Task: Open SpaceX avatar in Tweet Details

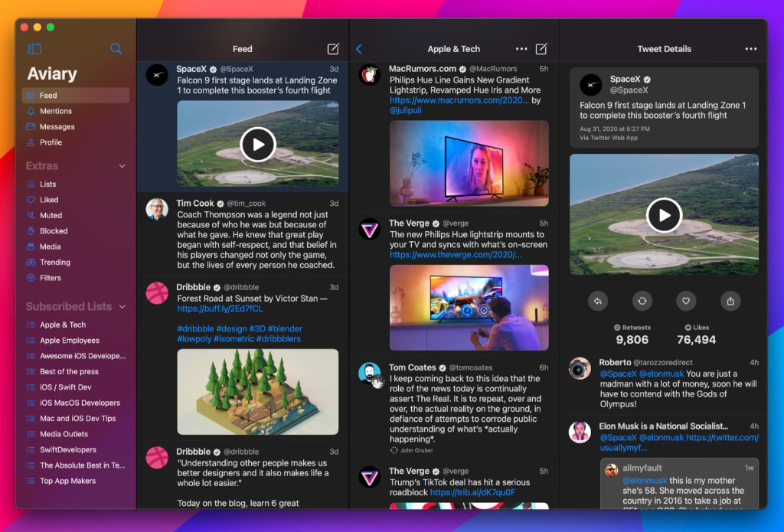Action: click(x=591, y=84)
